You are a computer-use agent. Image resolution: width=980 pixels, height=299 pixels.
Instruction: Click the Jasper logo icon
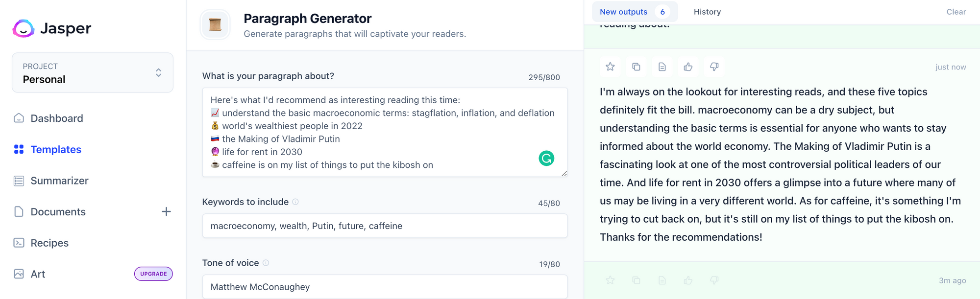tap(23, 28)
